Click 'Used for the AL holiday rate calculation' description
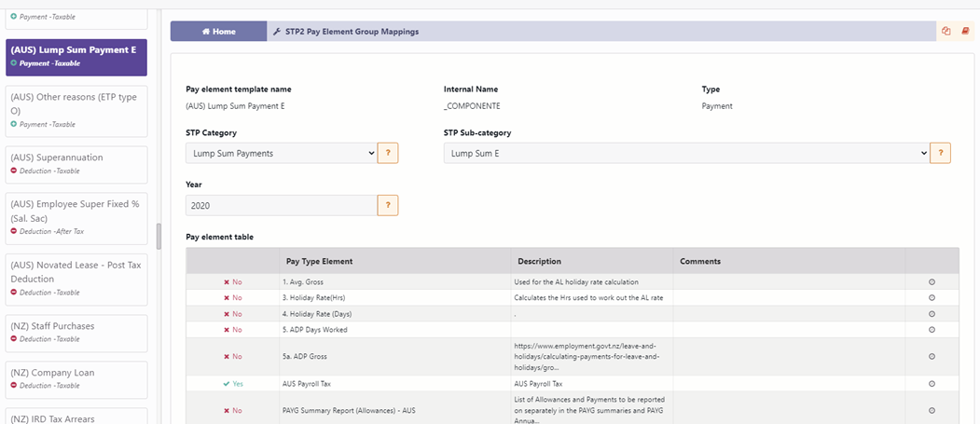This screenshot has height=424, width=980. pyautogui.click(x=575, y=281)
